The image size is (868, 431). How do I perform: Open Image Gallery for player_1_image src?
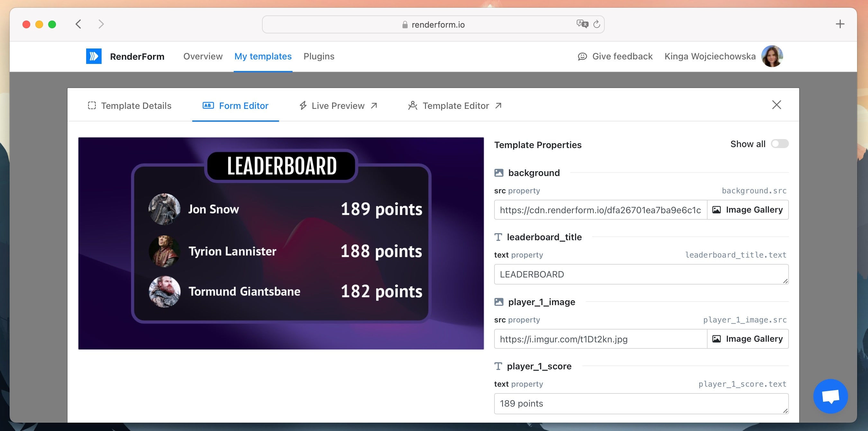pos(748,339)
